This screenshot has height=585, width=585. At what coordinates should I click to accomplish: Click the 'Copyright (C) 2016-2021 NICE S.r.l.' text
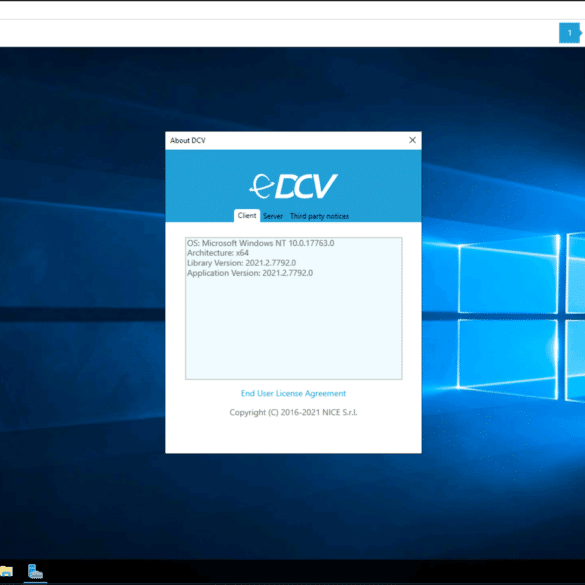[293, 412]
